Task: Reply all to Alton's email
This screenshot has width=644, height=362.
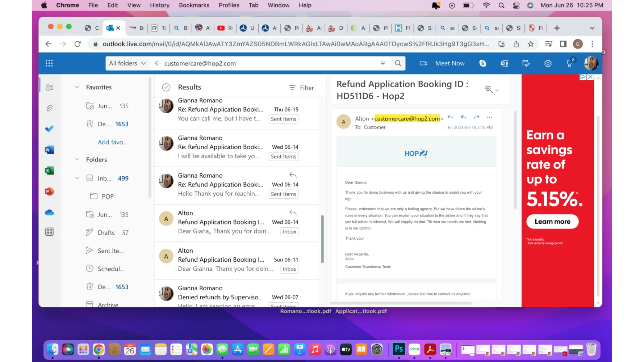Action: tap(463, 117)
